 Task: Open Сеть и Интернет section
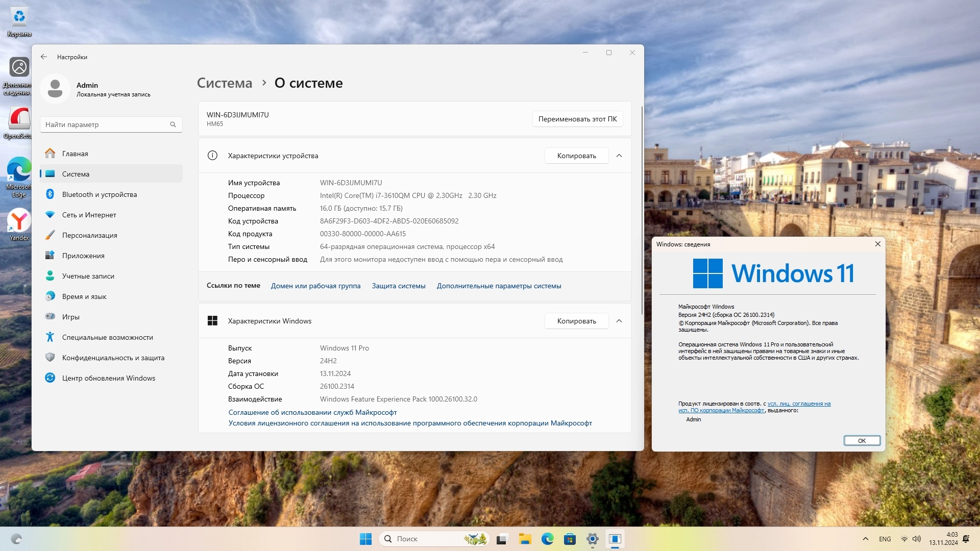89,215
